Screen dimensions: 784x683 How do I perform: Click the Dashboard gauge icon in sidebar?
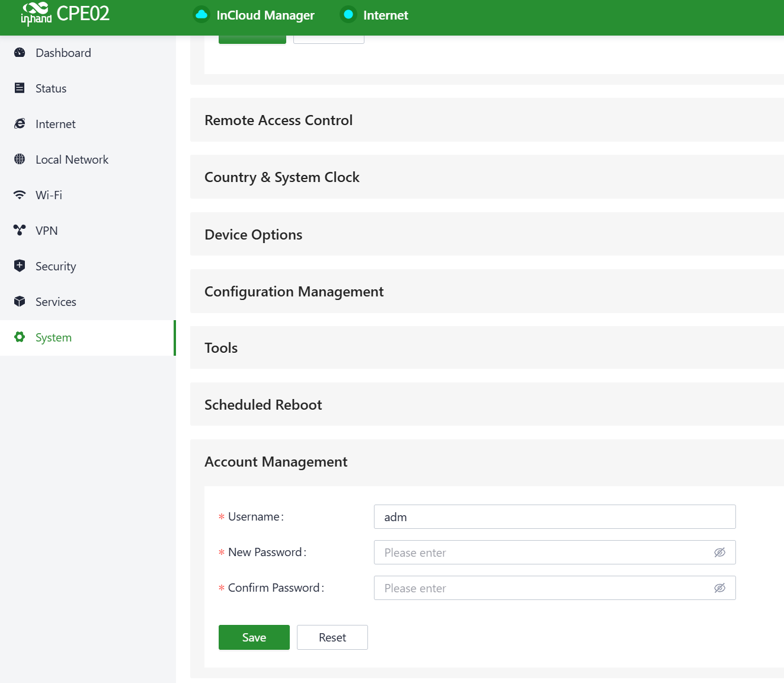pyautogui.click(x=20, y=53)
